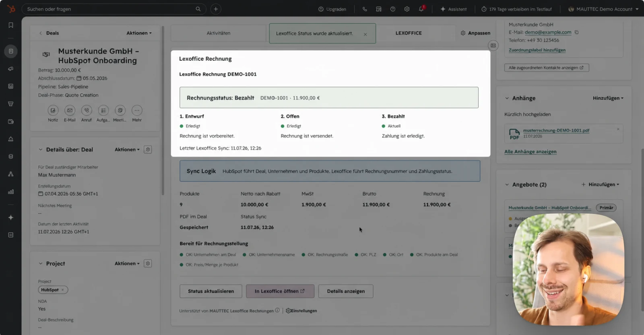The height and width of the screenshot is (335, 644).
Task: Open the Marketplace icon in top bar
Action: [x=379, y=9]
